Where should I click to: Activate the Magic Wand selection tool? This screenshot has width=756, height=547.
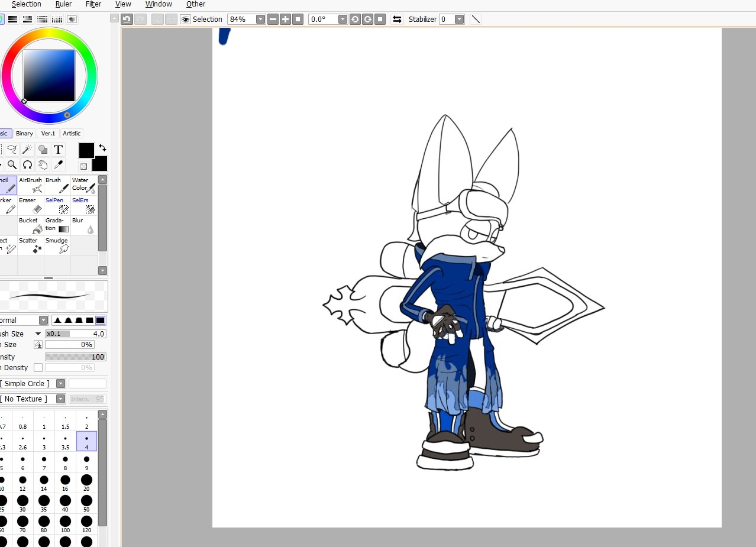(x=27, y=150)
